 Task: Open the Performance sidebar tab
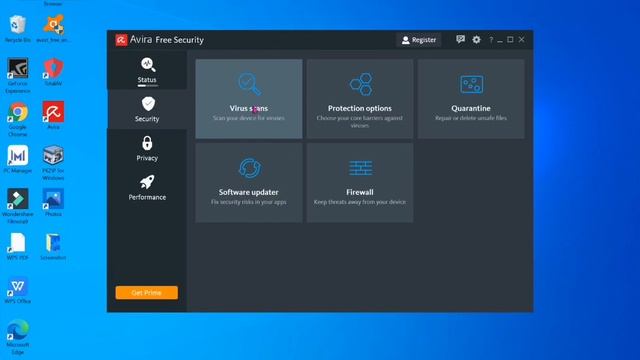(147, 188)
